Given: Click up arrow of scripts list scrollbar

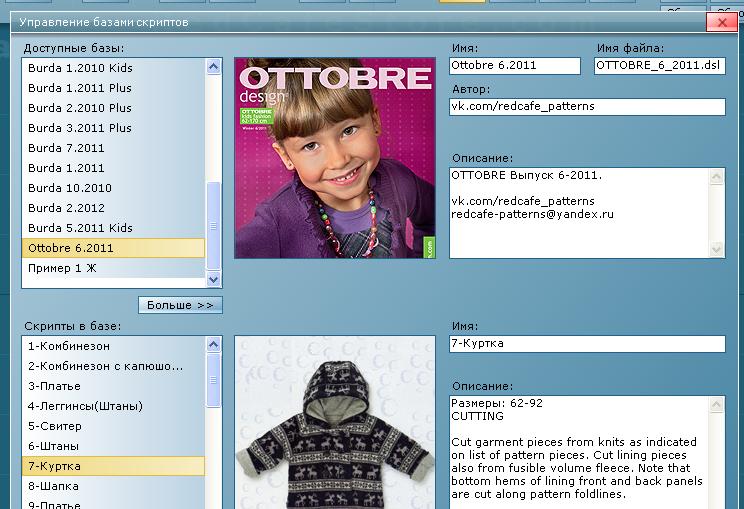Looking at the screenshot, I should [x=214, y=344].
